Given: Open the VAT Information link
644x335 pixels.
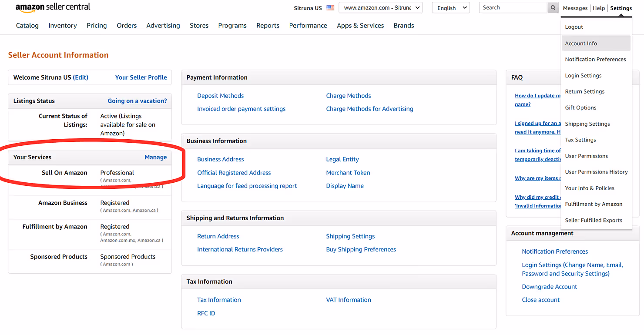Looking at the screenshot, I should [349, 300].
